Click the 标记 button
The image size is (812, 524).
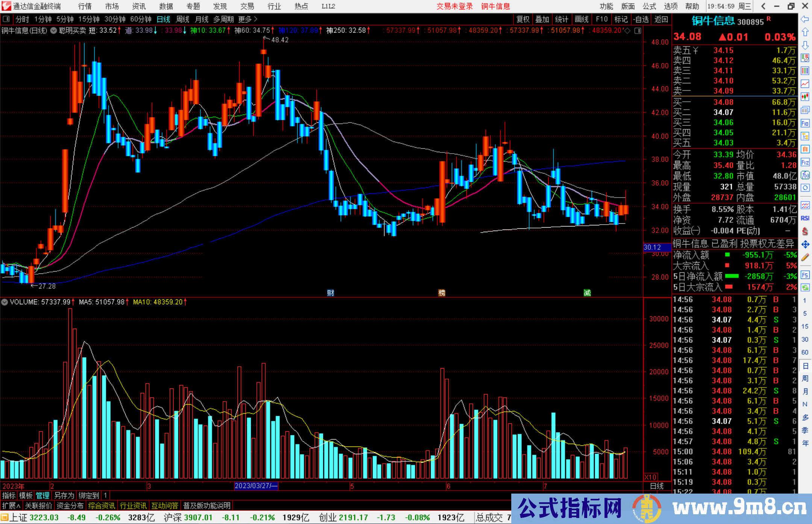621,19
